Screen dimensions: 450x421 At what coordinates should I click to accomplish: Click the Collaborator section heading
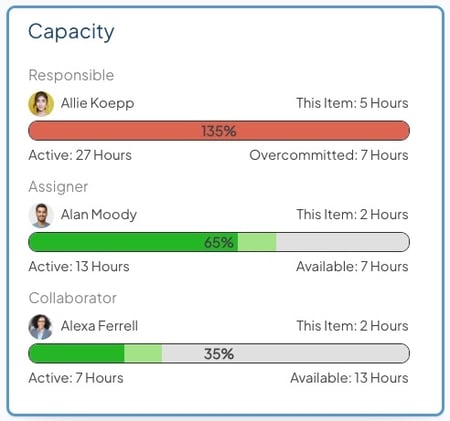coord(73,298)
